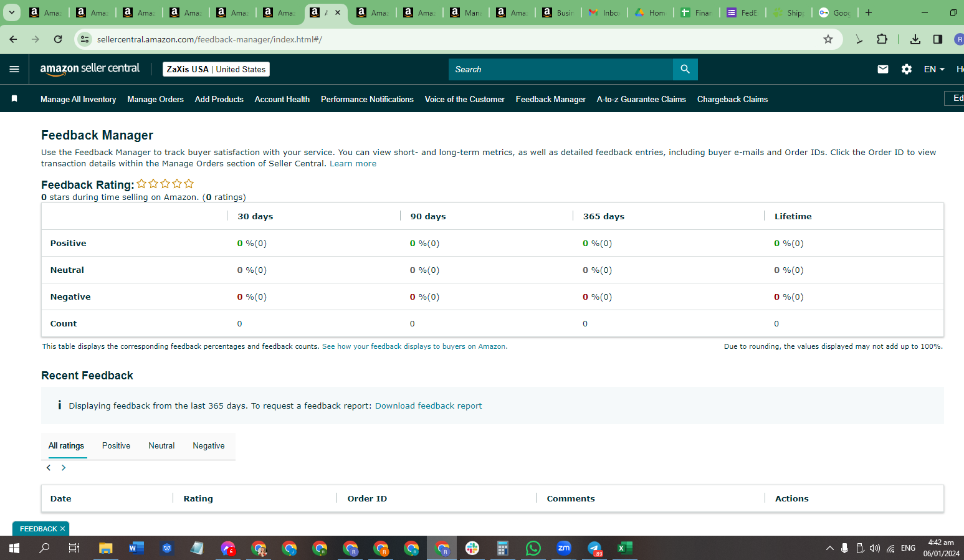Open Voice of the Customer
Viewport: 964px width, 560px height.
(x=464, y=99)
